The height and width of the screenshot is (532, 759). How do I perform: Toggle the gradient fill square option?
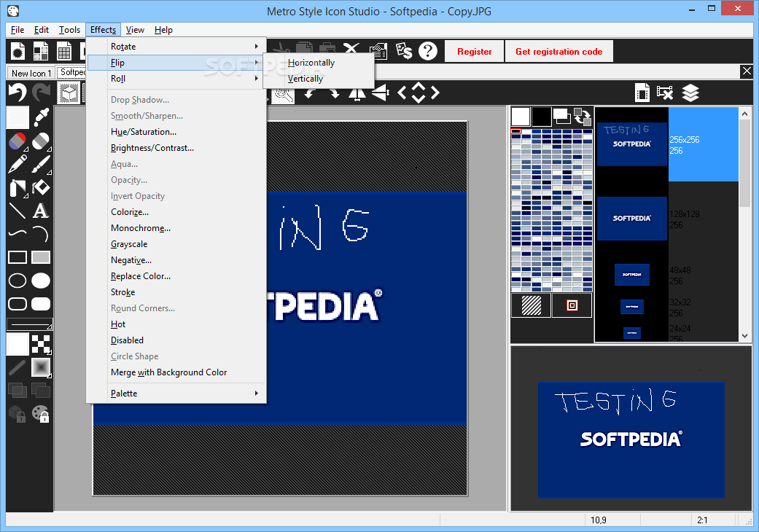click(x=41, y=367)
